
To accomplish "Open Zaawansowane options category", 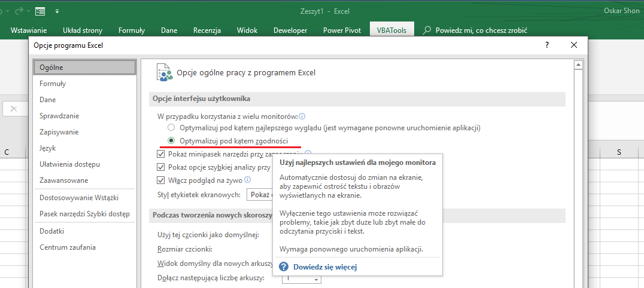I will click(84, 180).
